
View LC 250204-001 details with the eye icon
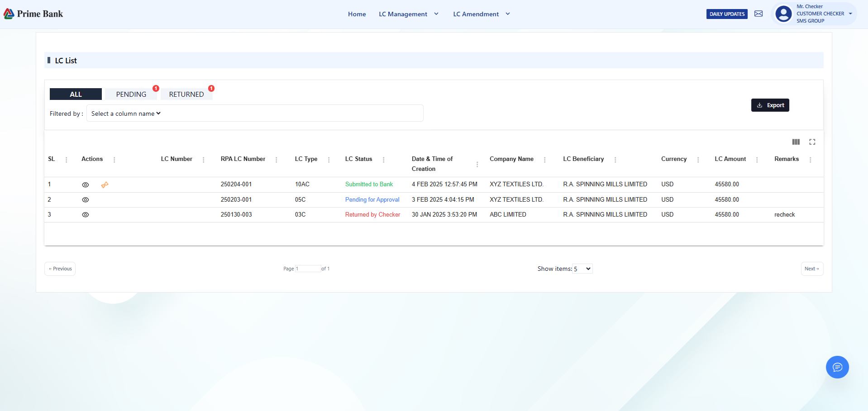[x=85, y=185]
